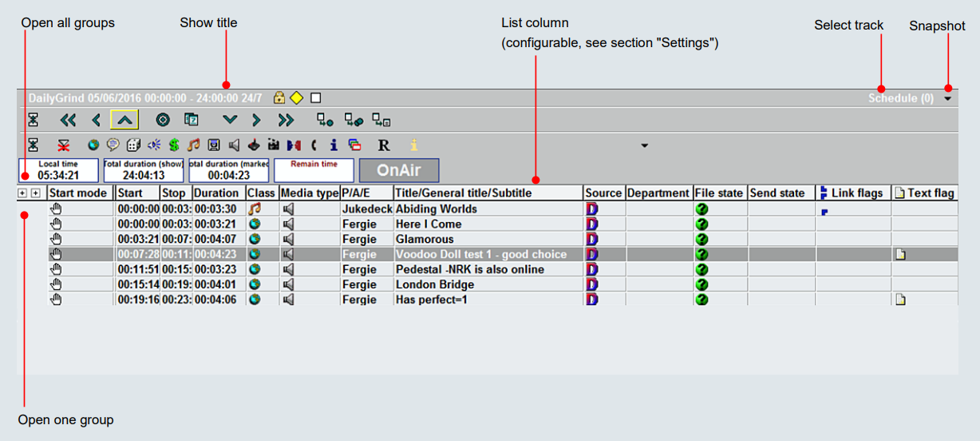Click the speech bubble icon in the toolbar
Image resolution: width=980 pixels, height=441 pixels.
113,145
